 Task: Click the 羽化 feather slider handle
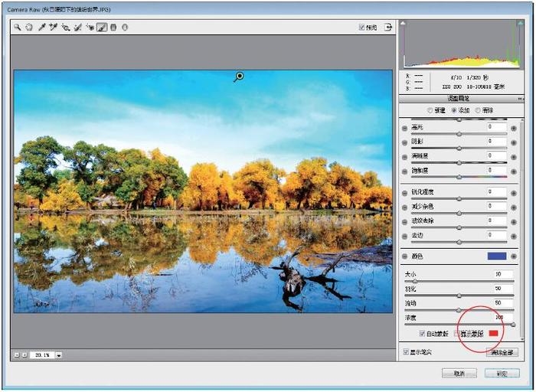(459, 296)
